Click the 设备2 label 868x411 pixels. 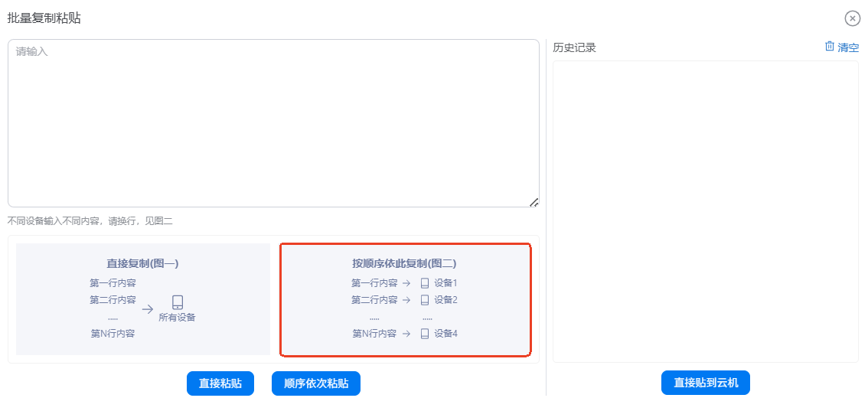tap(446, 300)
